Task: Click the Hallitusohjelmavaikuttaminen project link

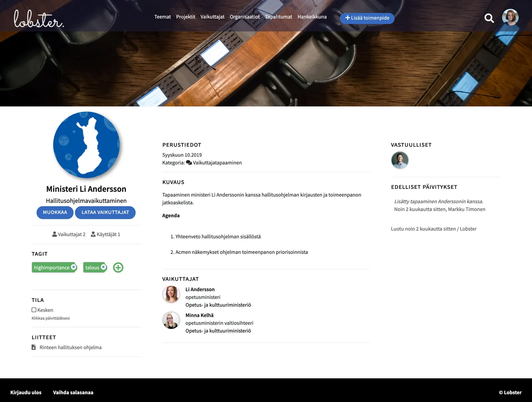Action: 86,201
